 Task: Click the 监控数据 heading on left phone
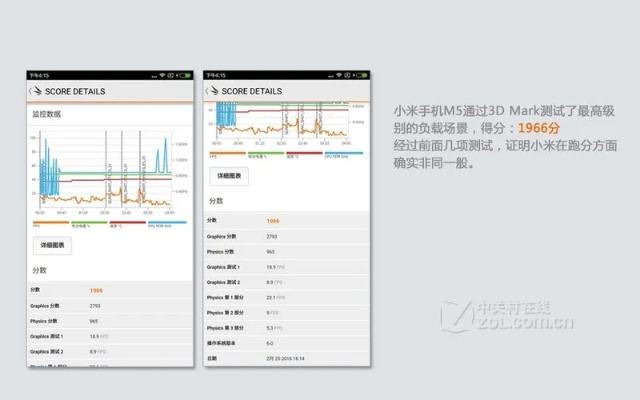(47, 114)
